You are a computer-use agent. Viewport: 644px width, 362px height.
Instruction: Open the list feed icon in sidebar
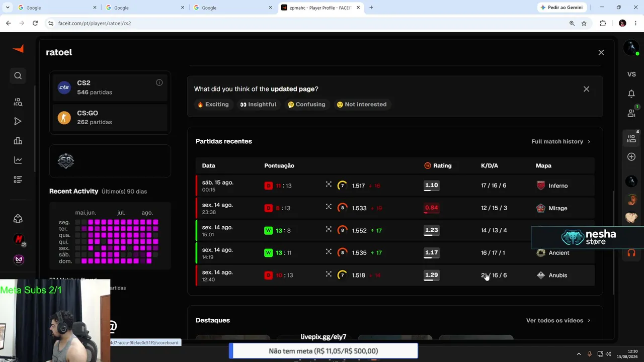coord(18,179)
